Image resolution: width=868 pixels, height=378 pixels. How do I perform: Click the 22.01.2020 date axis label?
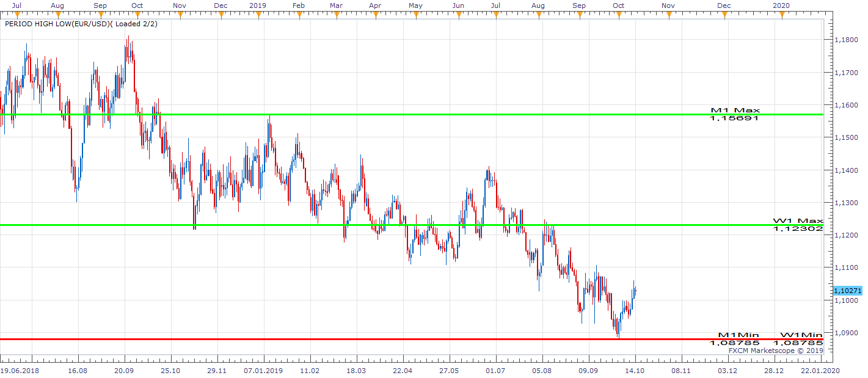(820, 371)
